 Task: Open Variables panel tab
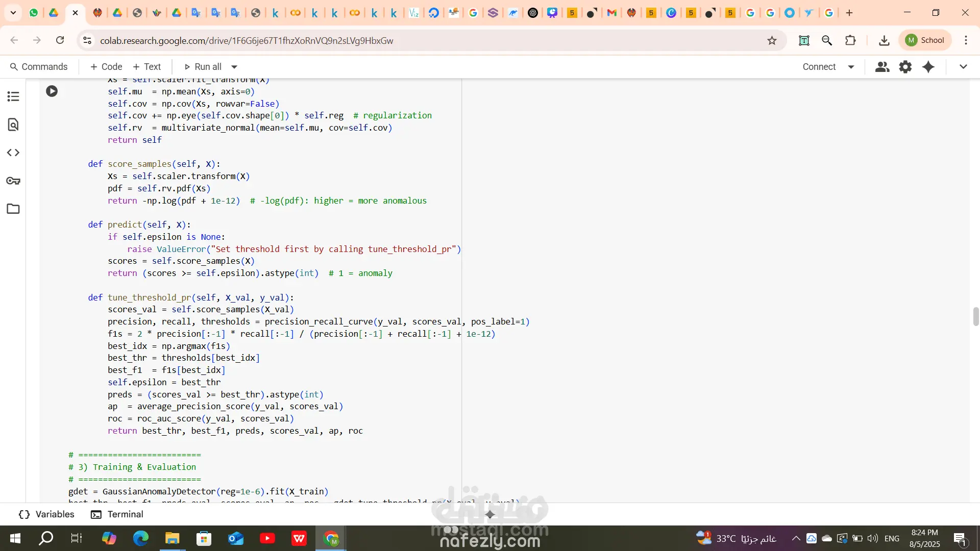[46, 514]
